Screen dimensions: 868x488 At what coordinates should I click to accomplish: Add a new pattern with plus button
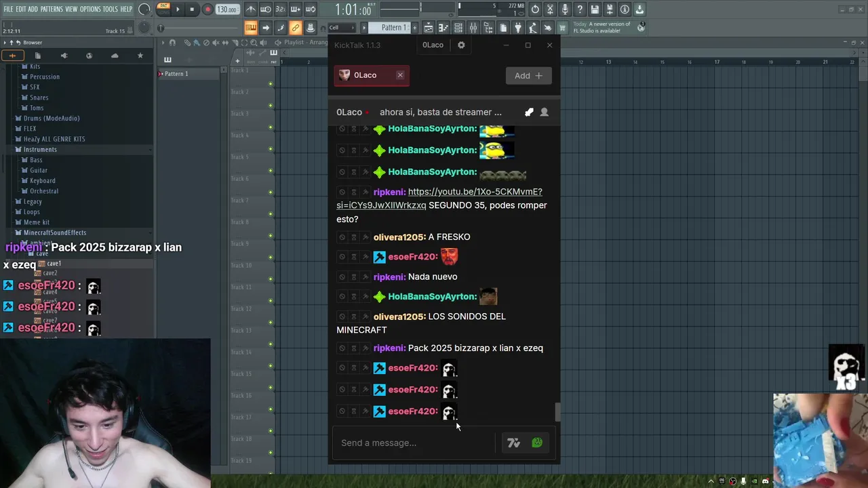coord(414,28)
